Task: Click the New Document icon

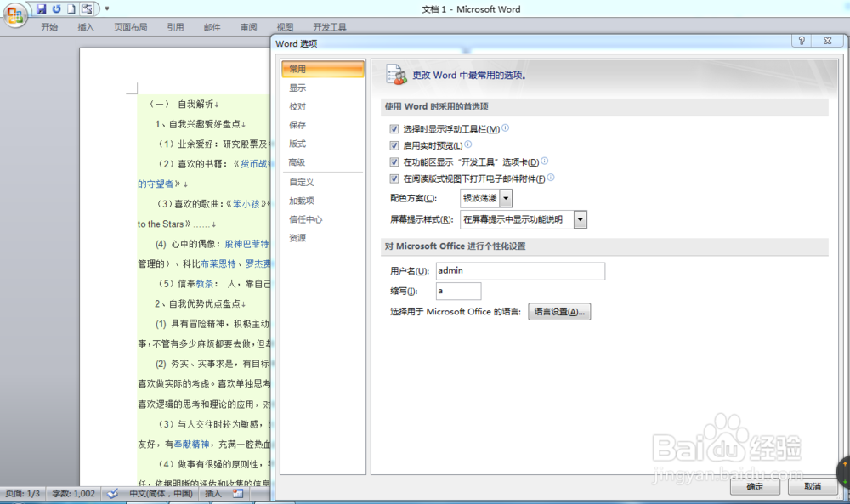Action: click(x=71, y=9)
